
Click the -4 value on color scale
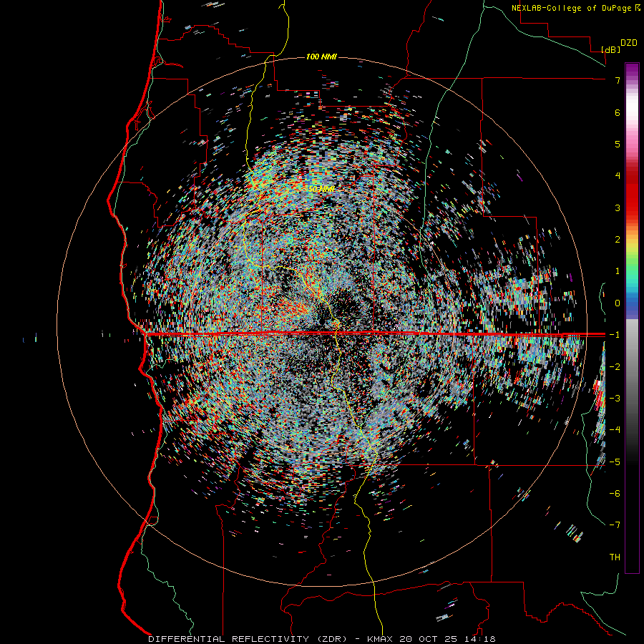pyautogui.click(x=615, y=430)
